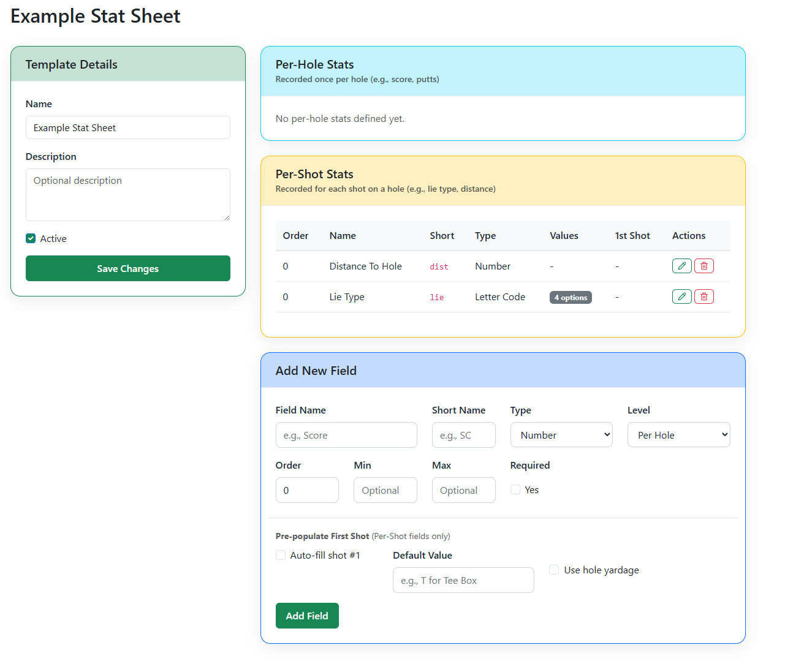Click the 4 options badge for Lie Type
This screenshot has height=672, width=785.
click(571, 297)
